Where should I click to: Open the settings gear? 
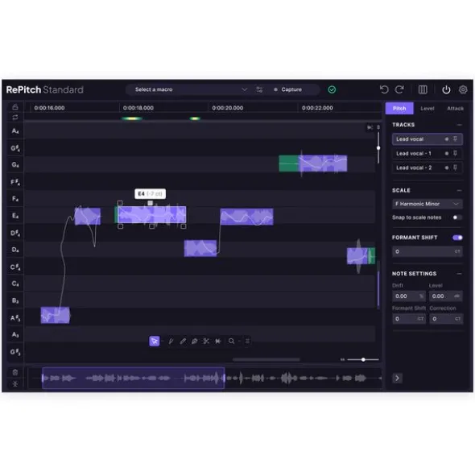(463, 89)
